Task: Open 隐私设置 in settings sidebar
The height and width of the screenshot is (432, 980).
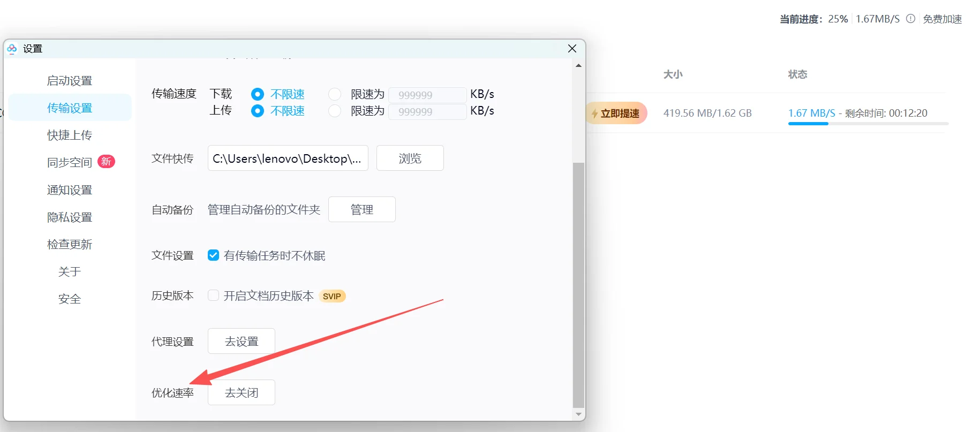Action: [x=70, y=217]
